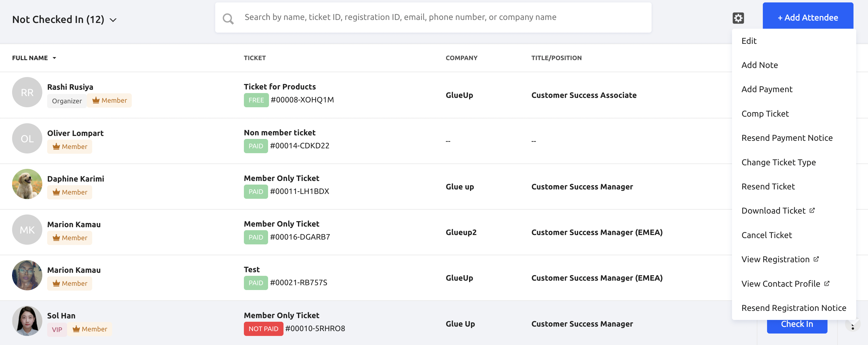868x345 pixels.
Task: Select Edit from the context menu
Action: click(749, 41)
